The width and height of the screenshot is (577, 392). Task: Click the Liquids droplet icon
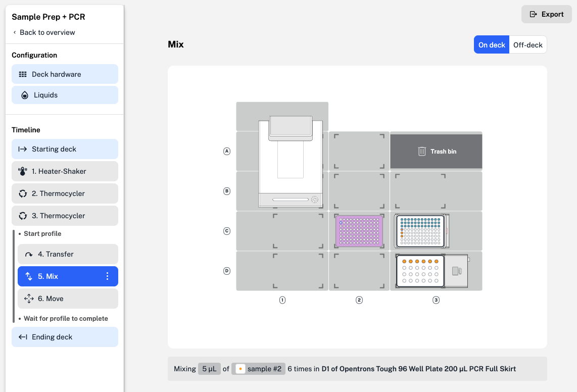tap(24, 95)
